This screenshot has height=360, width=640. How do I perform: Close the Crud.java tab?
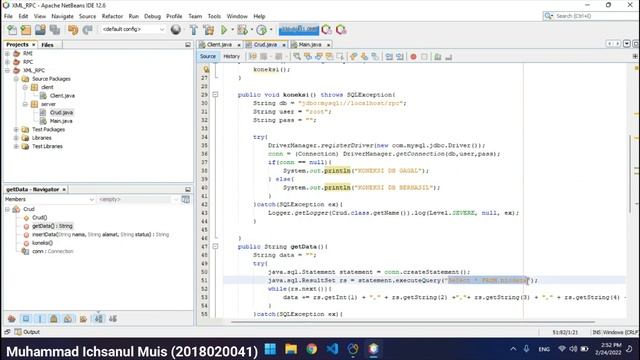(284, 45)
